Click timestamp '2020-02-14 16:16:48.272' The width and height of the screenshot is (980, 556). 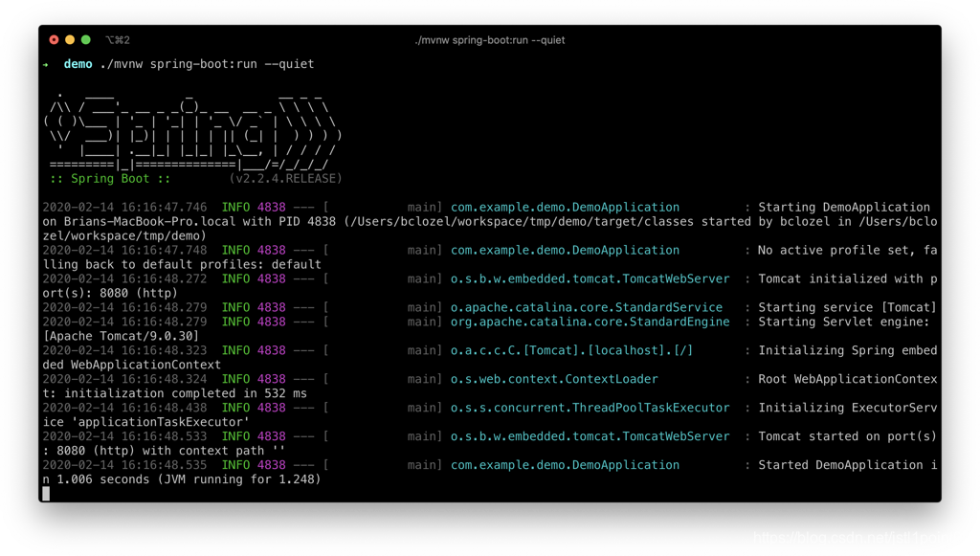pos(124,279)
